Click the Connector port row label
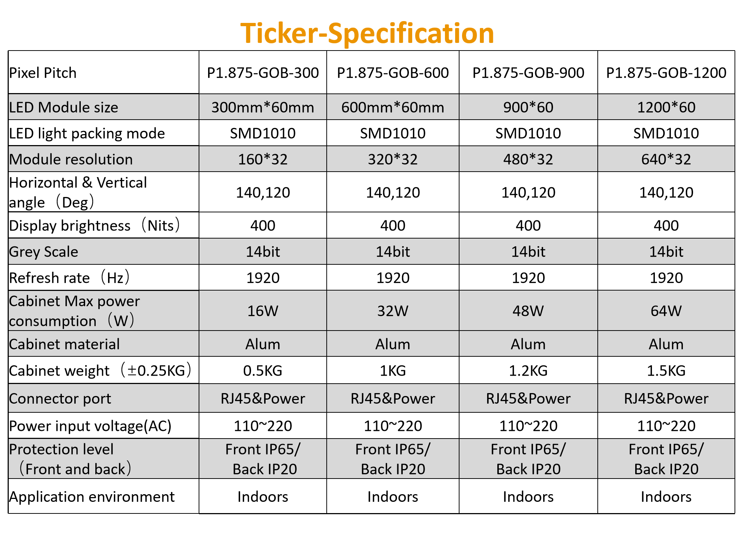The height and width of the screenshot is (556, 756). tap(60, 399)
